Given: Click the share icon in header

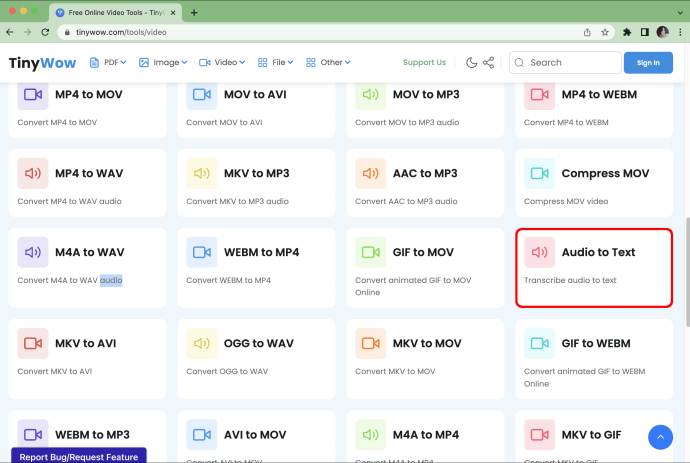Looking at the screenshot, I should [x=489, y=62].
